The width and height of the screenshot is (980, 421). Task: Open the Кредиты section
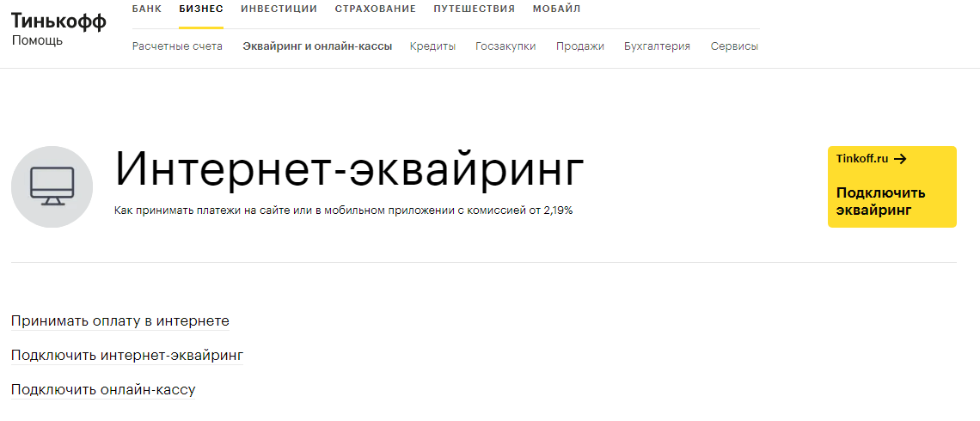tap(432, 46)
